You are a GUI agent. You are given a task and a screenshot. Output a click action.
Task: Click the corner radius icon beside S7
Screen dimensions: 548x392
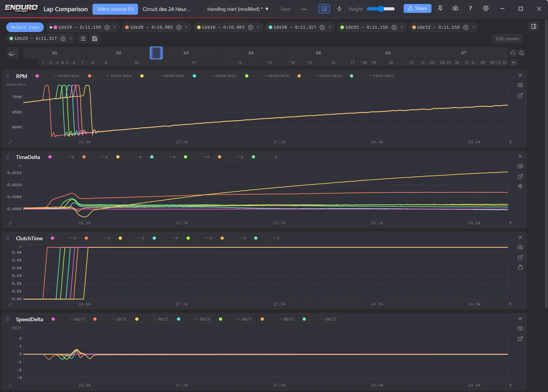(513, 53)
